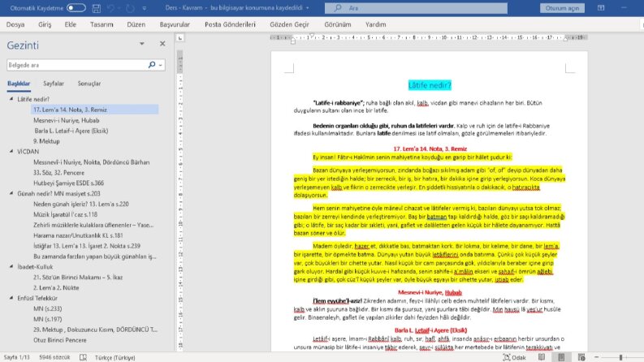Click the Undo arrow icon
Screen dimensions: 644x362
[110, 8]
